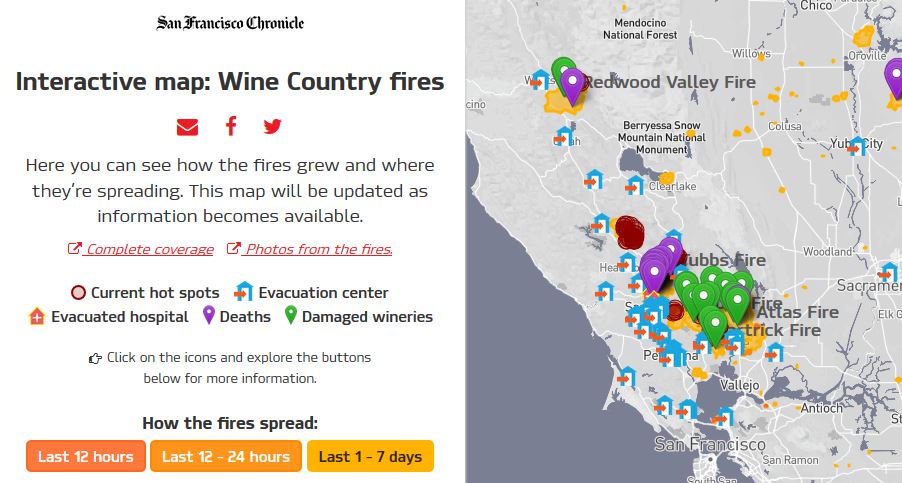Share the map via the email icon
Image resolution: width=902 pixels, height=483 pixels.
click(187, 126)
